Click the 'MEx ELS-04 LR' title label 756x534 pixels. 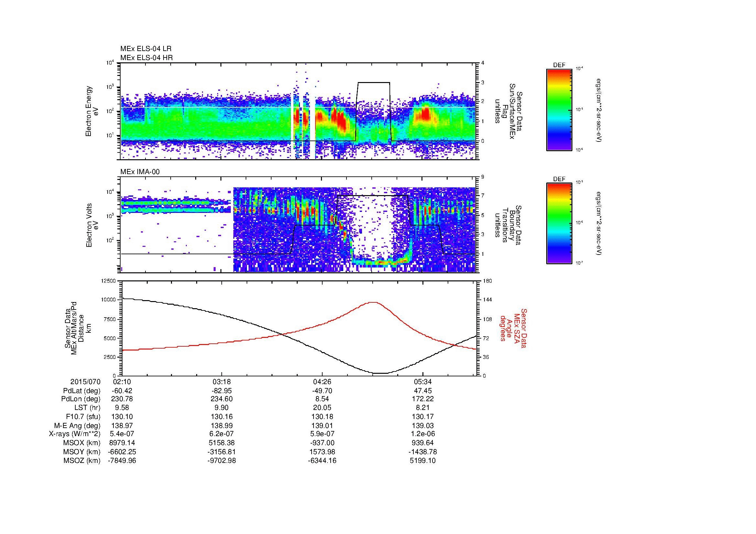(x=146, y=49)
